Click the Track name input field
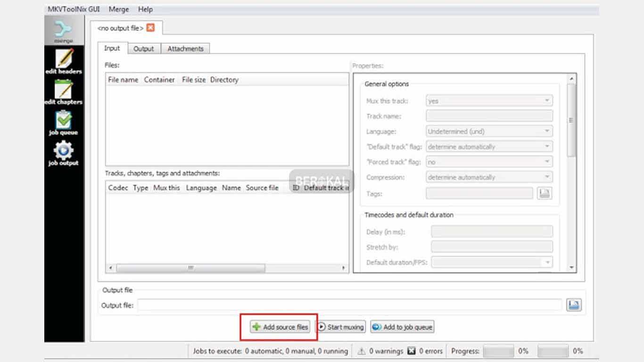This screenshot has width=644, height=362. 489,116
